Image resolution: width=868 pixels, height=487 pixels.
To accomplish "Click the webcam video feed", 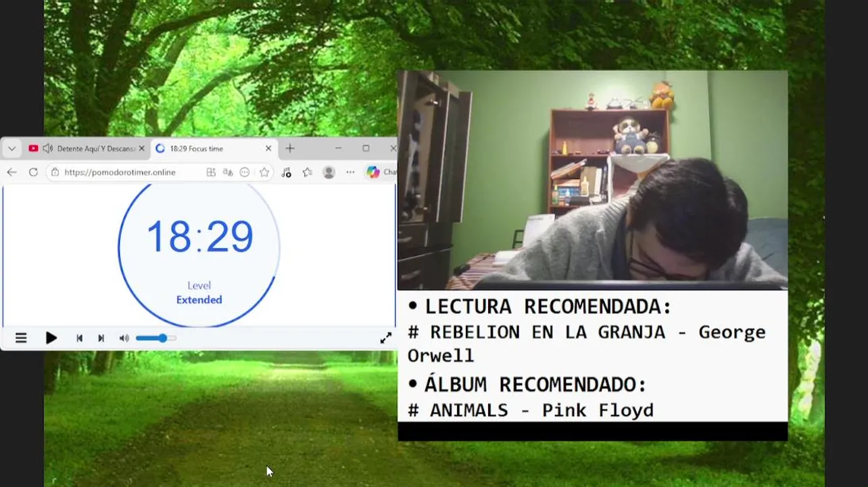I will pos(593,180).
